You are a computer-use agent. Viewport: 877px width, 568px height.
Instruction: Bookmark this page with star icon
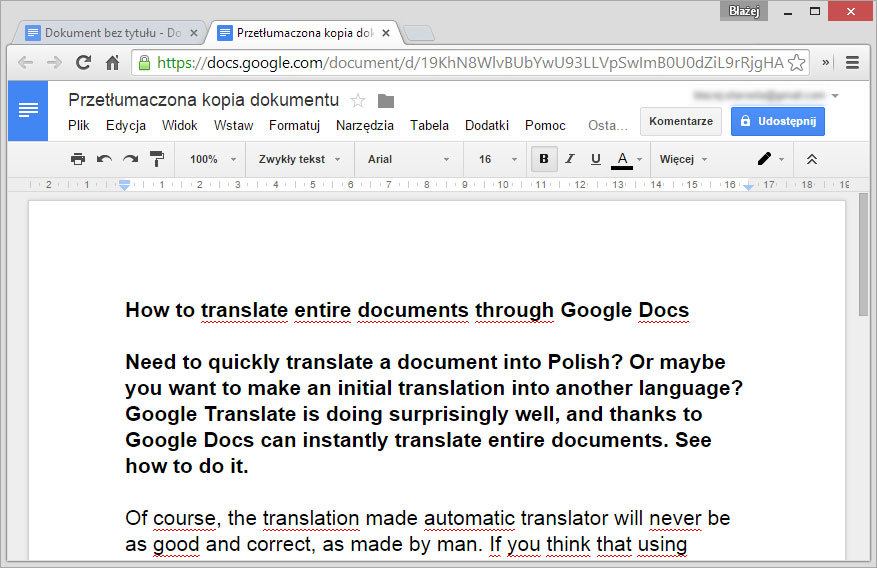coord(796,63)
